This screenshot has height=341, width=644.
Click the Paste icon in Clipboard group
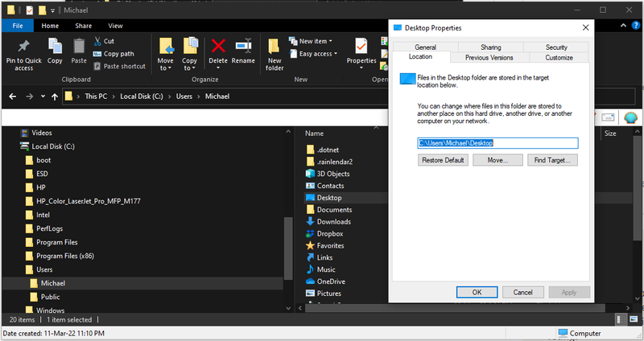(x=79, y=45)
